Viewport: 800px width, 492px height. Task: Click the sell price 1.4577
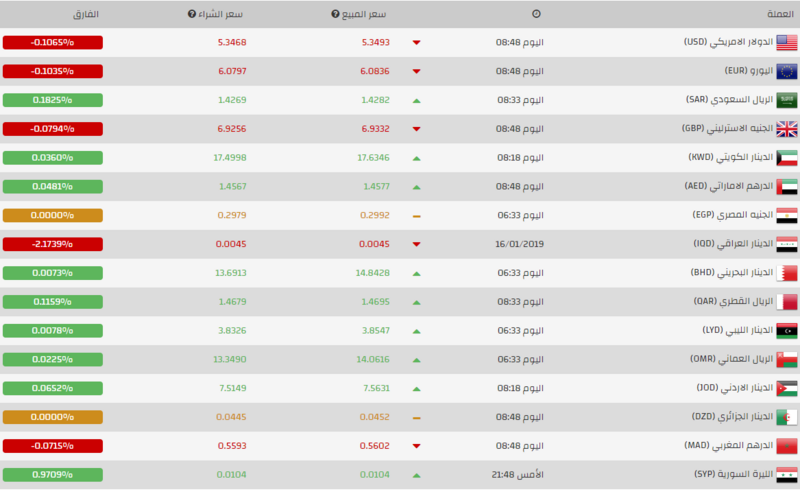[x=377, y=187]
